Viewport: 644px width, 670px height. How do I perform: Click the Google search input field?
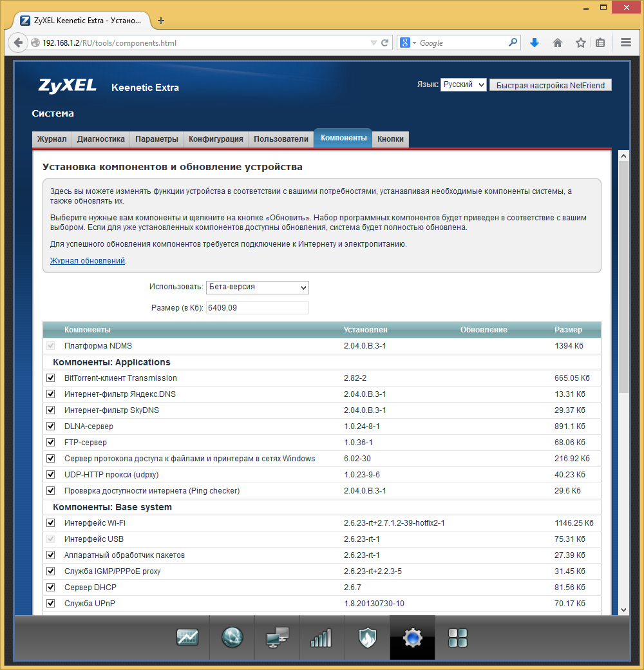(x=462, y=43)
